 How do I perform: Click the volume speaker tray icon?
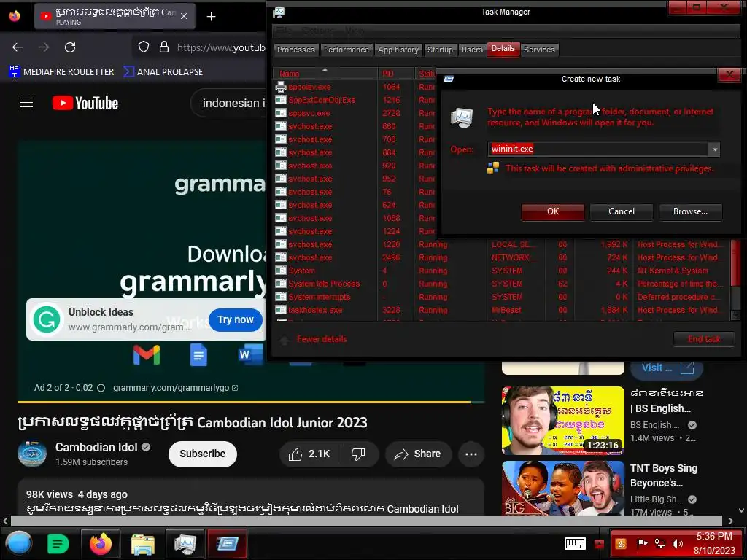point(678,544)
